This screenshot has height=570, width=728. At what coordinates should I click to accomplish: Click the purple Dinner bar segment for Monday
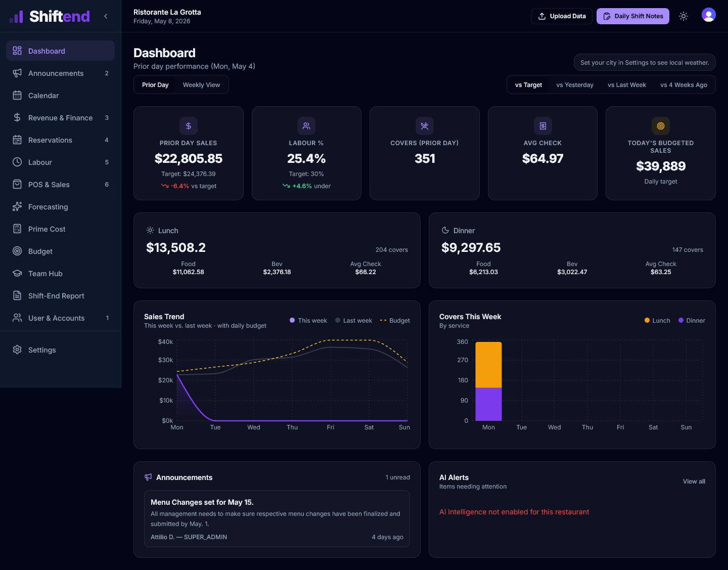coord(488,404)
